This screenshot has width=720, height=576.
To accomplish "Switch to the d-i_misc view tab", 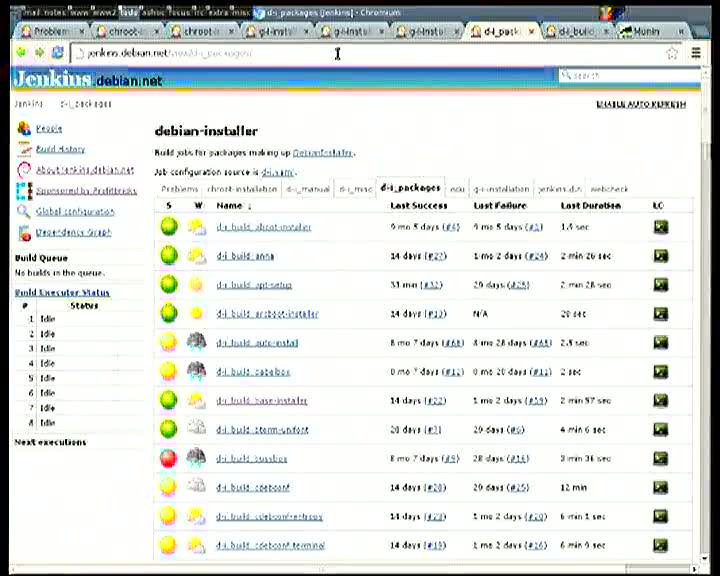I will 355,189.
